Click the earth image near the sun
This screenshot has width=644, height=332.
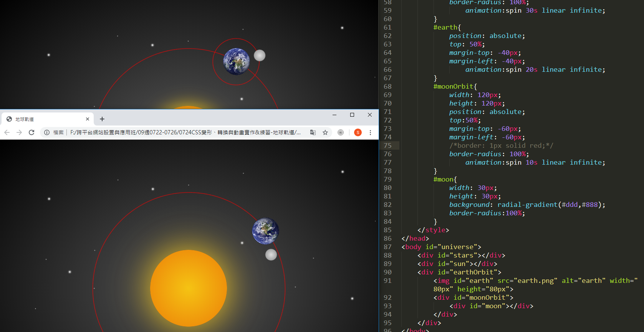(265, 231)
